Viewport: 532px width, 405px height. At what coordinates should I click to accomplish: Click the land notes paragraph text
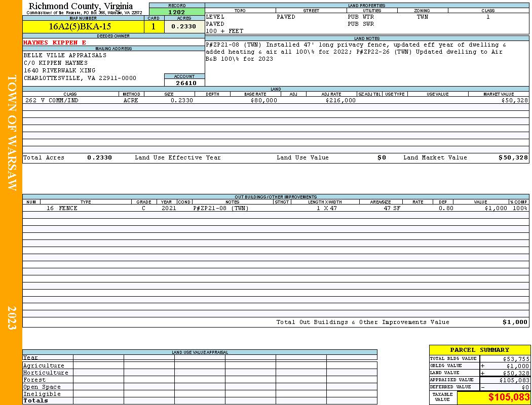coord(356,52)
